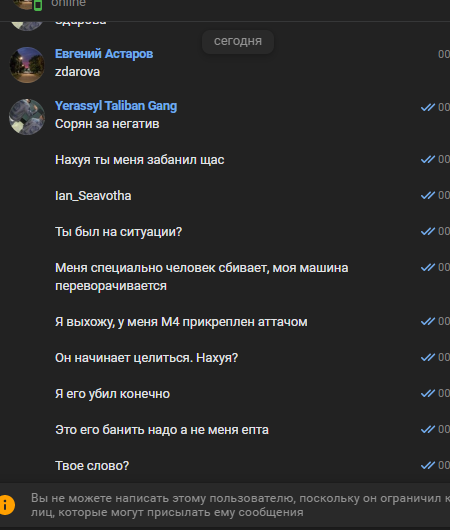Select the message Это его банить надо
450x530 pixels.
[162, 430]
